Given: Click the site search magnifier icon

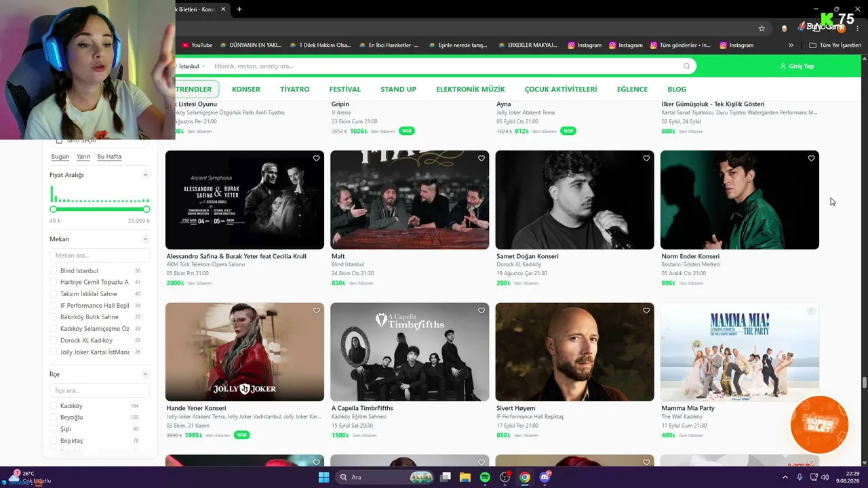Looking at the screenshot, I should point(686,66).
